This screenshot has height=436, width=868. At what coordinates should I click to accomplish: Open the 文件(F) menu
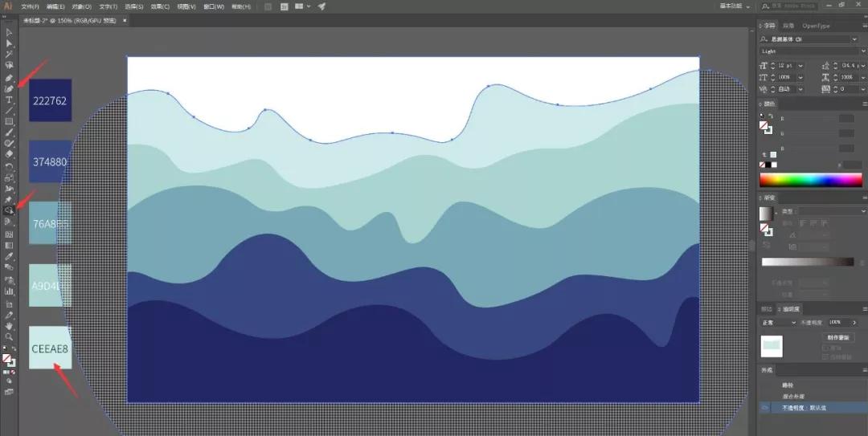[31, 6]
